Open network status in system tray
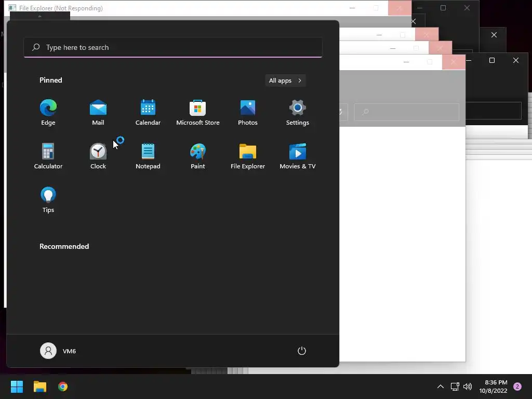Image resolution: width=532 pixels, height=399 pixels. (x=455, y=387)
